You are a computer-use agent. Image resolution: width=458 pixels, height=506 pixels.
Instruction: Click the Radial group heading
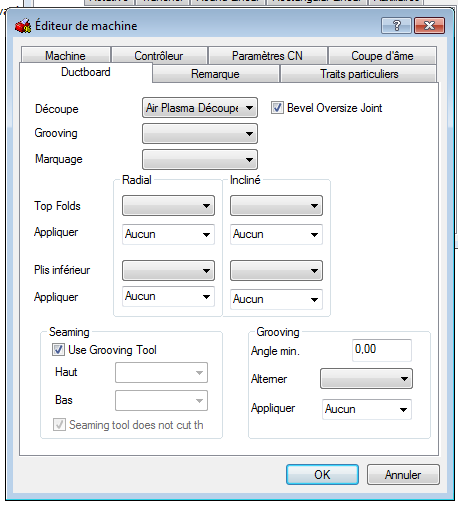[137, 180]
